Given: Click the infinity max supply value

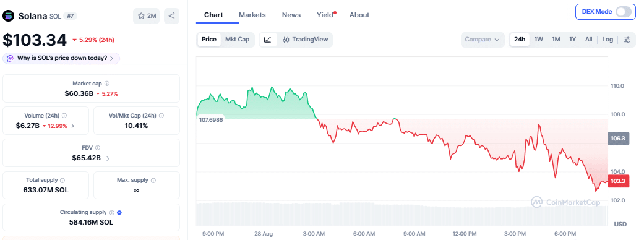Looking at the screenshot, I should (136, 191).
